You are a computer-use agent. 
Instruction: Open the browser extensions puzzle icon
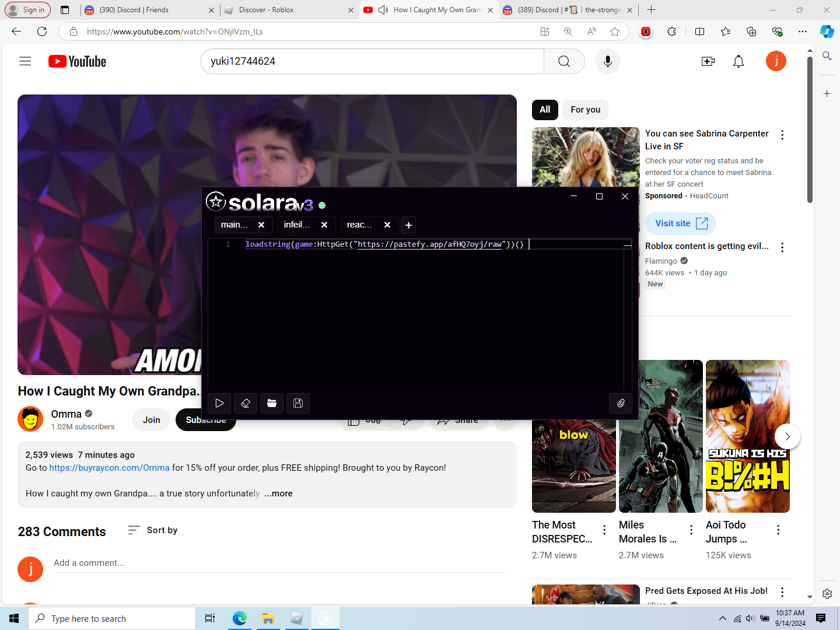click(x=672, y=32)
